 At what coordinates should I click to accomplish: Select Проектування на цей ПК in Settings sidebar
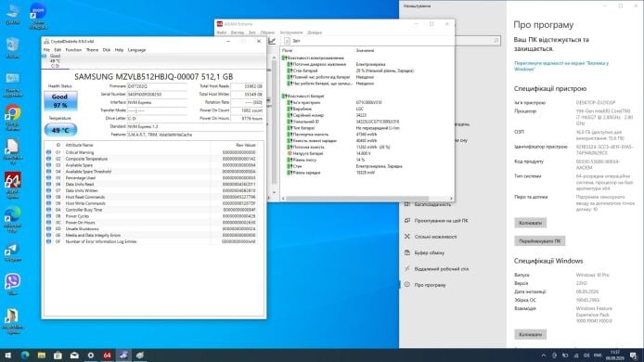point(441,221)
